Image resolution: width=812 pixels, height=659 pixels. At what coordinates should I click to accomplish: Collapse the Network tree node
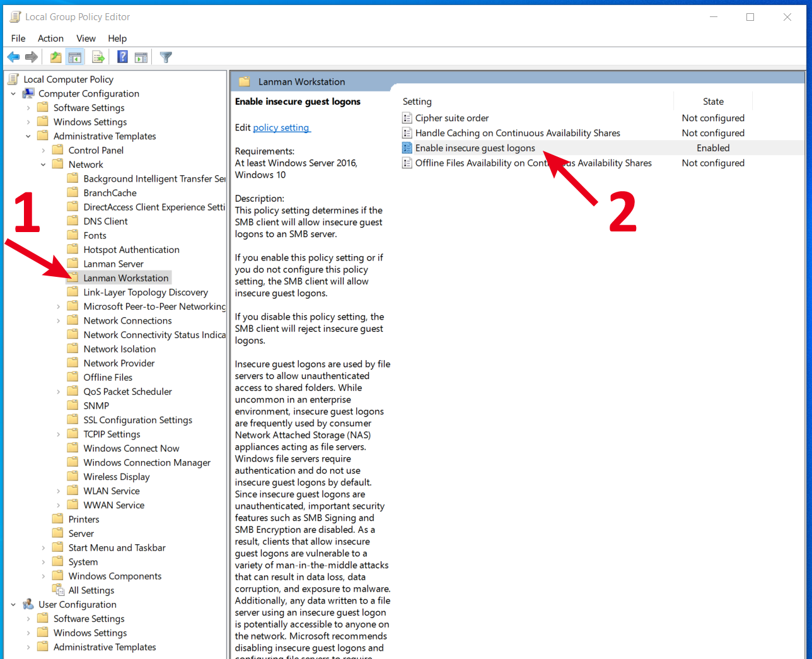coord(43,164)
